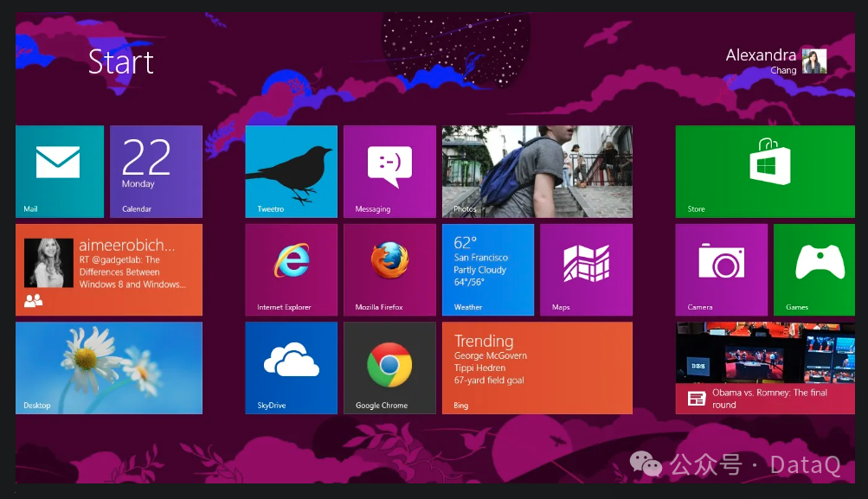The height and width of the screenshot is (499, 868).
Task: Click the Alexandra Chang user name
Action: pos(762,61)
